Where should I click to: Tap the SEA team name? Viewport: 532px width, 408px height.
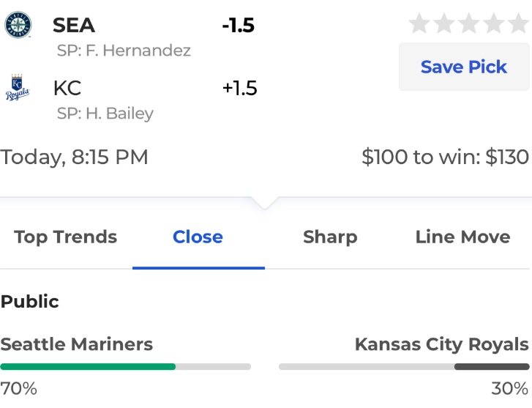pyautogui.click(x=74, y=25)
